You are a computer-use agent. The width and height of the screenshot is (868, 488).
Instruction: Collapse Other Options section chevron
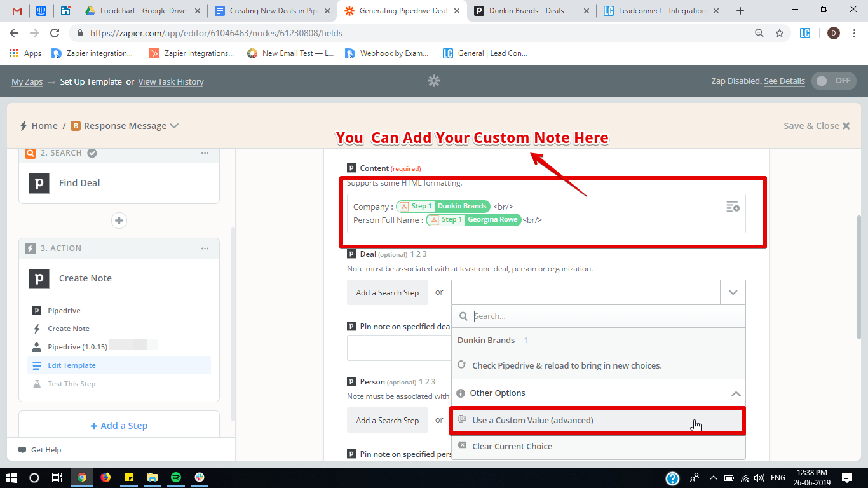coord(736,393)
